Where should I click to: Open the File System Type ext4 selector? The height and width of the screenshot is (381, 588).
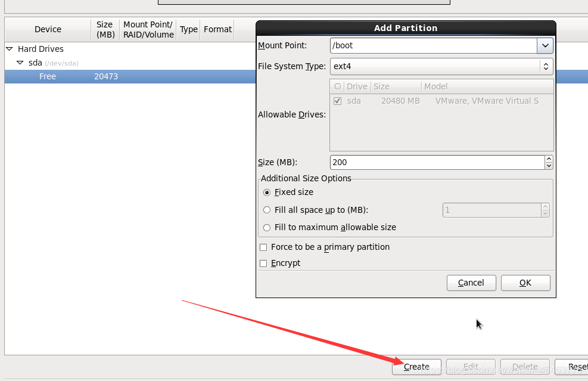coord(441,66)
